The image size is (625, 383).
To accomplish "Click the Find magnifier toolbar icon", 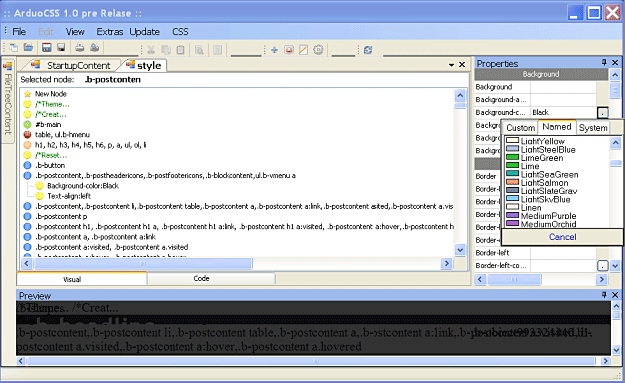I will 199,50.
